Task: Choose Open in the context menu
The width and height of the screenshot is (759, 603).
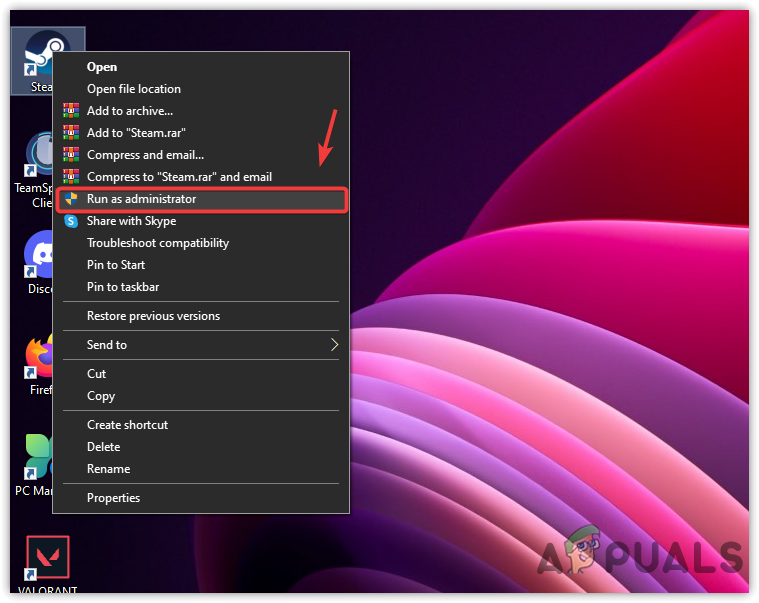Action: (201, 67)
